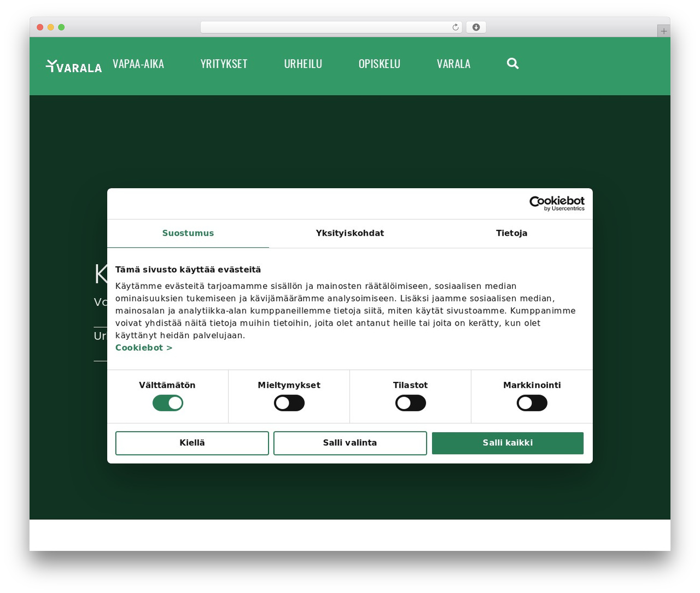Close the browser window with the red button
The height and width of the screenshot is (593, 700).
pyautogui.click(x=40, y=27)
